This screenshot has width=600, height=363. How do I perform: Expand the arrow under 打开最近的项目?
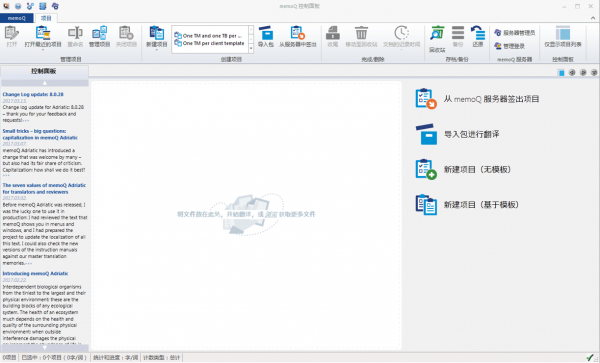click(43, 50)
